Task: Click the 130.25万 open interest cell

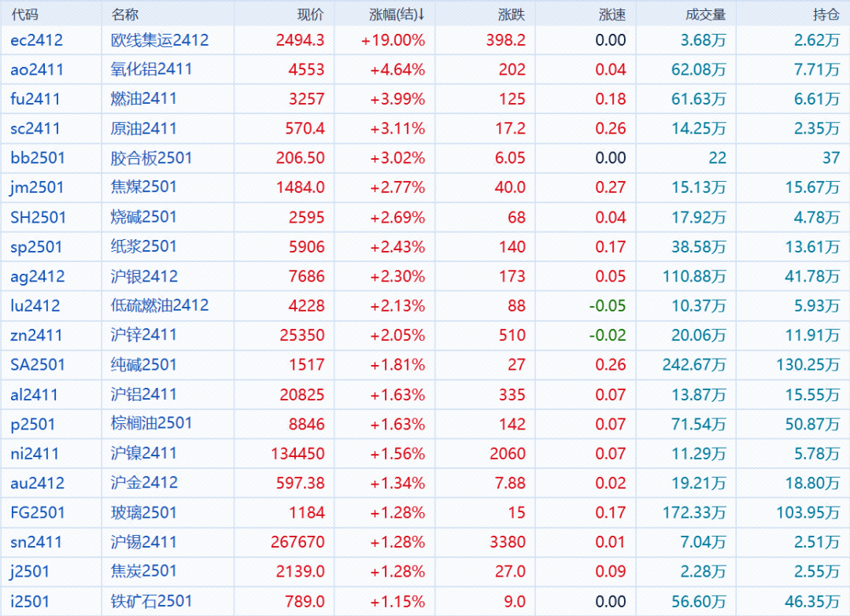Action: [808, 365]
